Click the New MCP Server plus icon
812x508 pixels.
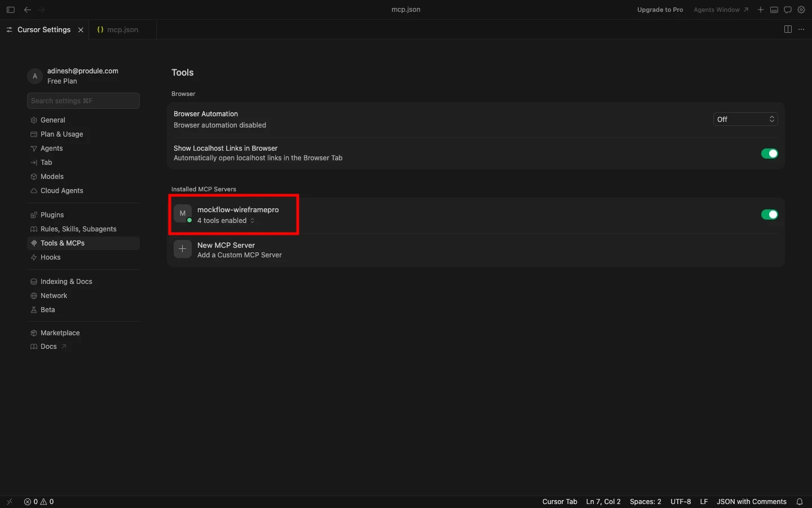[183, 249]
